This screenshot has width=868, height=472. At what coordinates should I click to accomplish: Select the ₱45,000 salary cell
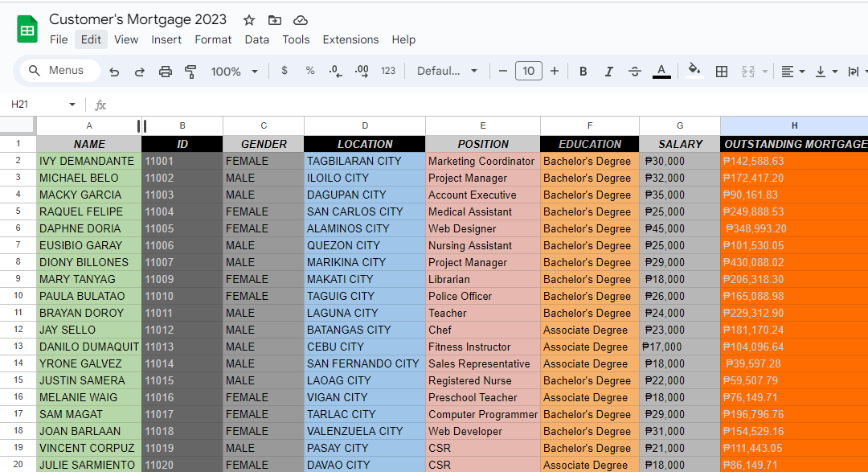point(680,229)
